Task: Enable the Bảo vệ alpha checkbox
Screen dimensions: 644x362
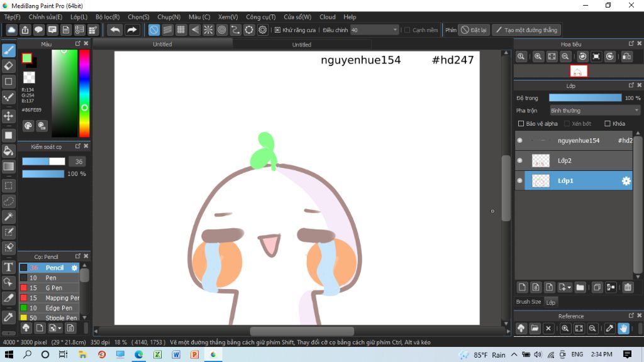Action: [521, 124]
